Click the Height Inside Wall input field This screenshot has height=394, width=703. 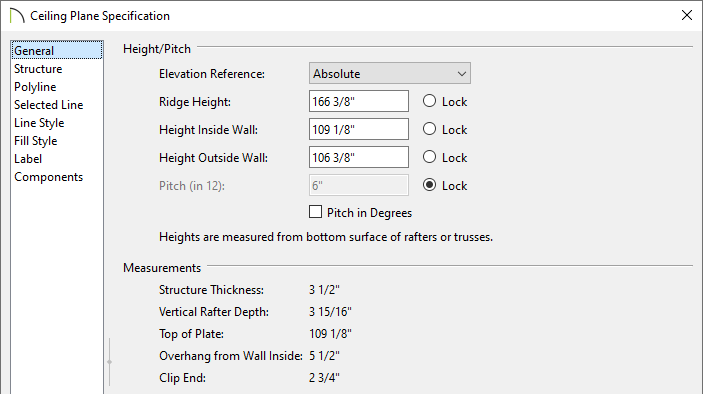pos(359,129)
